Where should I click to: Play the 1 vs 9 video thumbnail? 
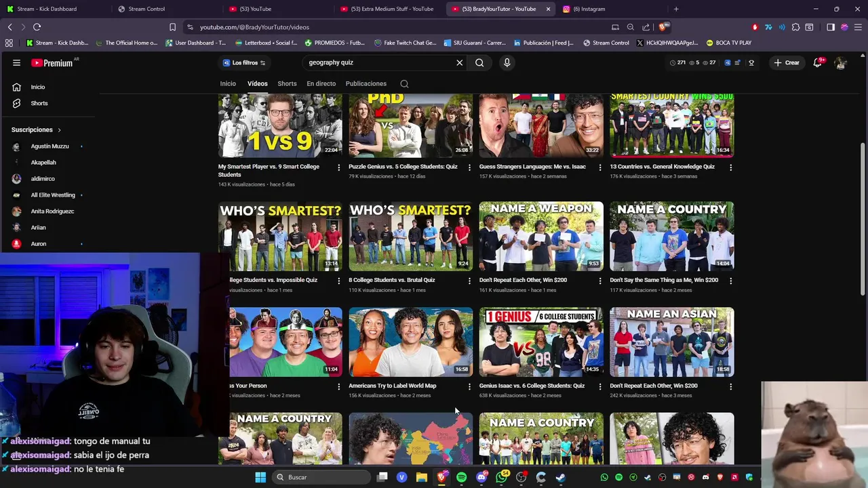(x=280, y=126)
